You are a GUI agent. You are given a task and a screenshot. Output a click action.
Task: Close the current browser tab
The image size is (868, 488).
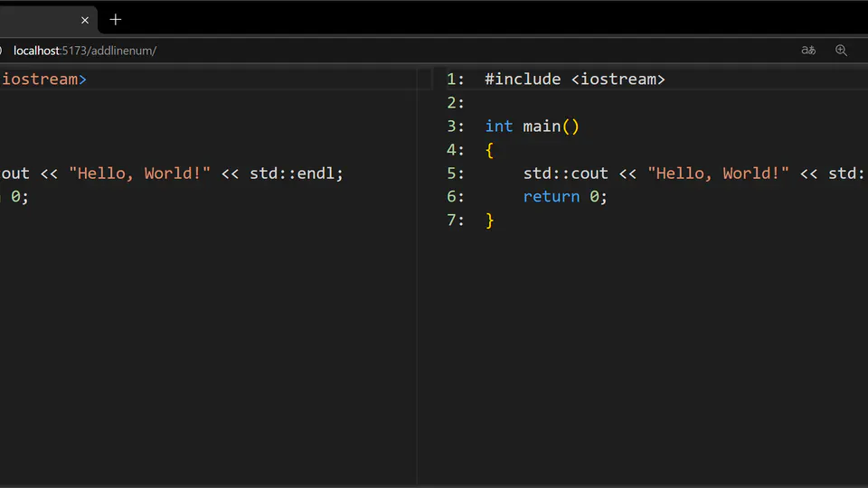click(x=85, y=20)
